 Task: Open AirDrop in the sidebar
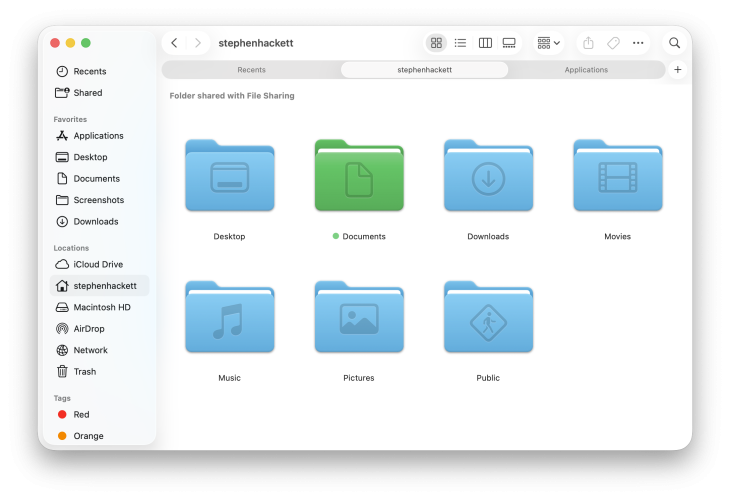click(x=88, y=329)
